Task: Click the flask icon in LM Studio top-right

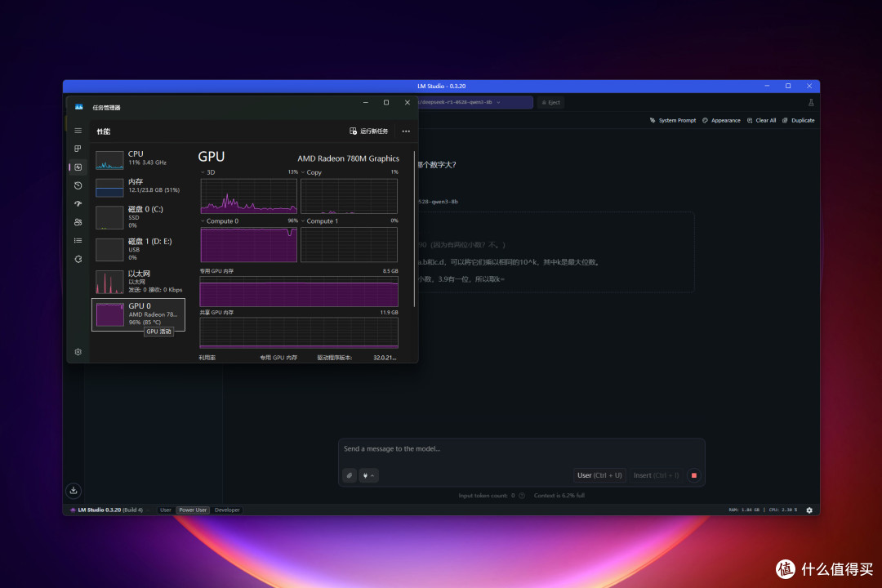Action: pyautogui.click(x=811, y=102)
